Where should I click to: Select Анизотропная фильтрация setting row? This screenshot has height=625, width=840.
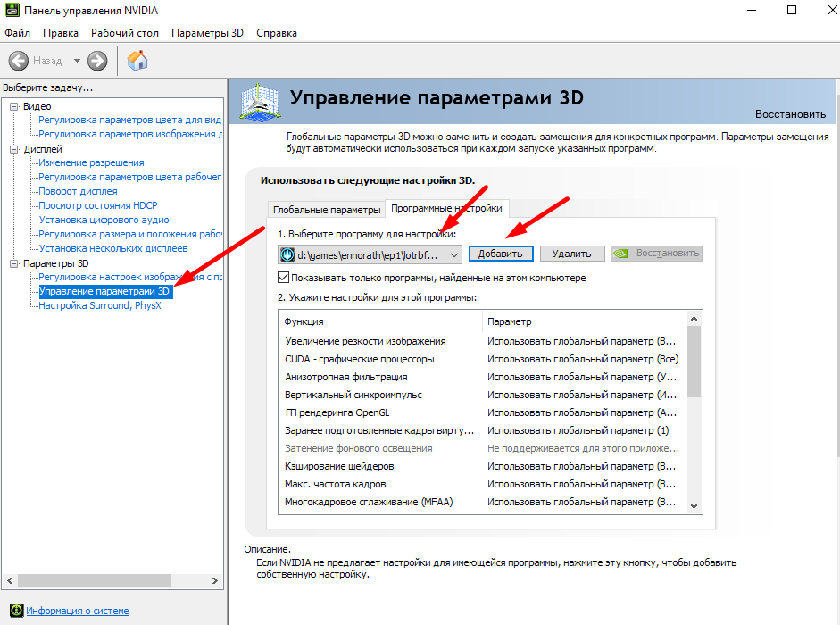coord(482,377)
